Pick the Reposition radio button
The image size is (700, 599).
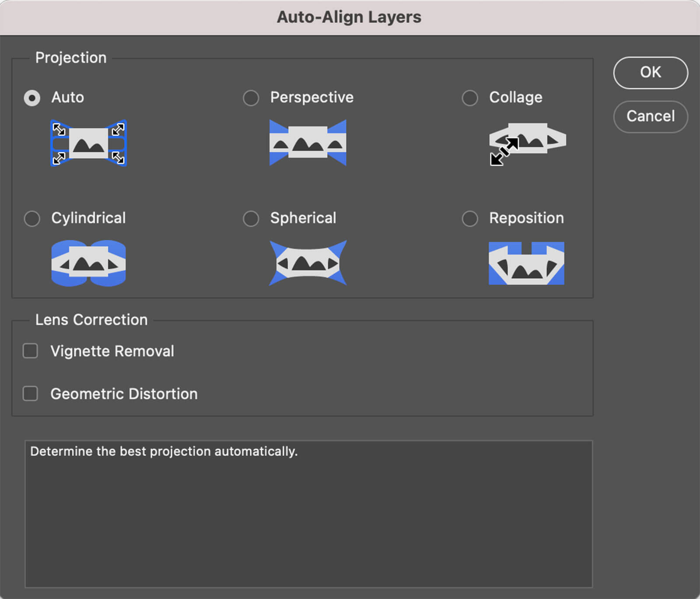click(470, 218)
